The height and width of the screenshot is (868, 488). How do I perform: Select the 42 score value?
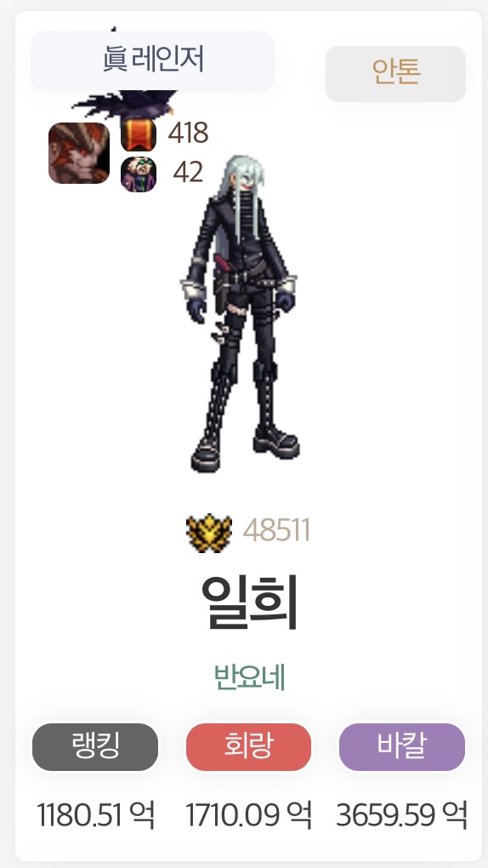[x=188, y=173]
